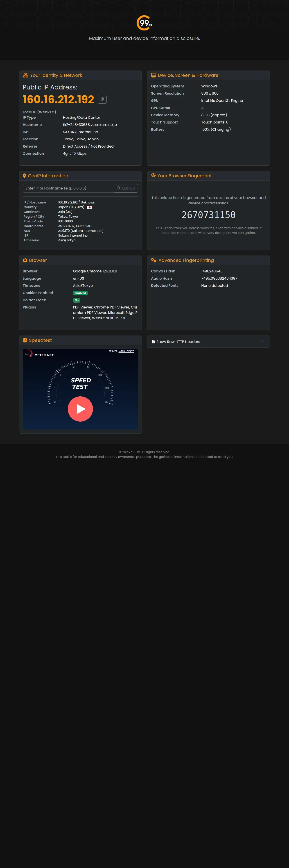Click the fingerprint icon beside Your Browser Fingerprint

click(154, 176)
